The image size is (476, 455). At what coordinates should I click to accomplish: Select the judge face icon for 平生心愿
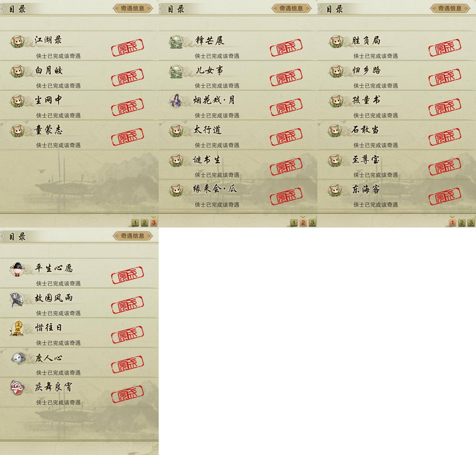pyautogui.click(x=17, y=269)
